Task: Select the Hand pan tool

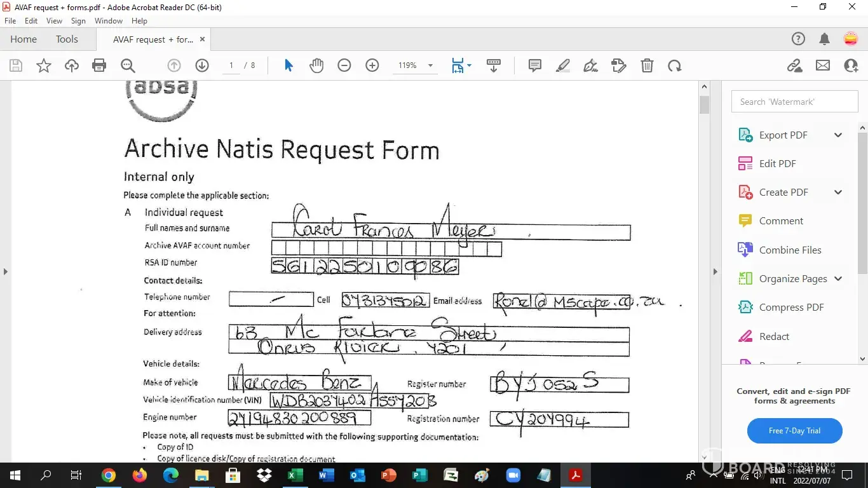Action: [x=316, y=65]
